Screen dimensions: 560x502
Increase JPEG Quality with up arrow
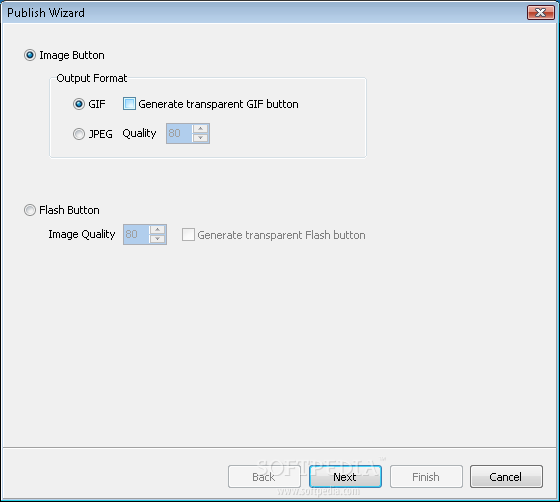[200, 129]
